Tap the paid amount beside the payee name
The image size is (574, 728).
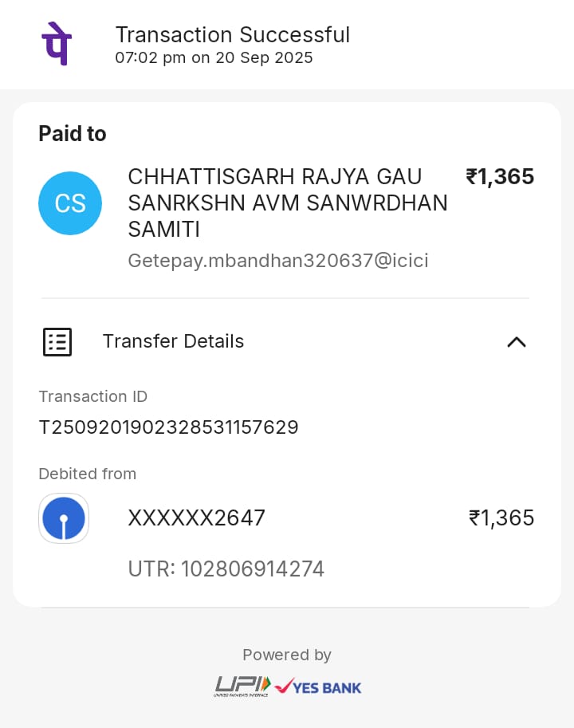(x=500, y=176)
